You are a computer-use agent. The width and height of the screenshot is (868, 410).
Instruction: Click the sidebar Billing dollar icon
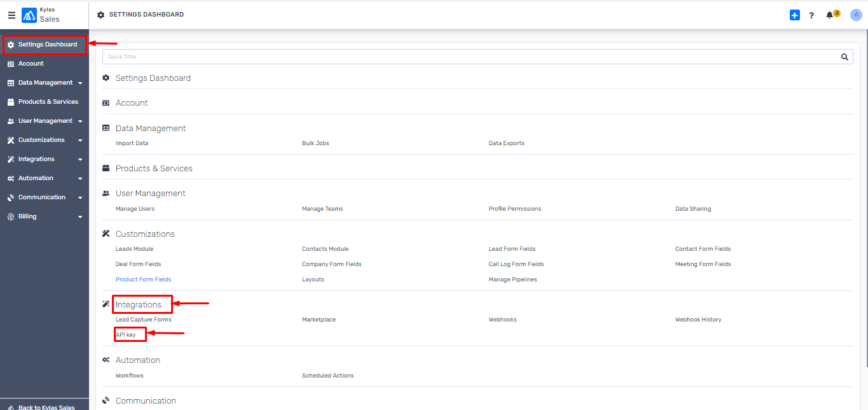coord(11,216)
